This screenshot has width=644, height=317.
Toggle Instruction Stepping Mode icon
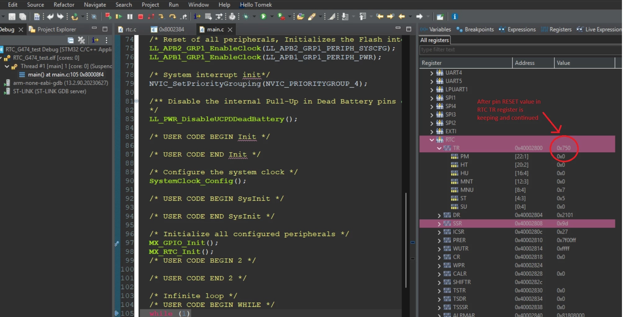(197, 16)
